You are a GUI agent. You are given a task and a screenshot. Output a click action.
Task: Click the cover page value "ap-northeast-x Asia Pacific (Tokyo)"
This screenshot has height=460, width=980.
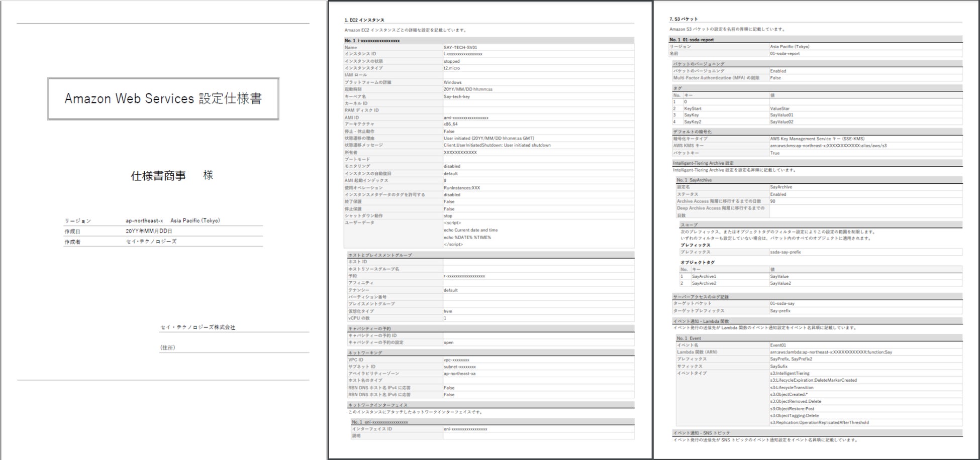tap(173, 220)
